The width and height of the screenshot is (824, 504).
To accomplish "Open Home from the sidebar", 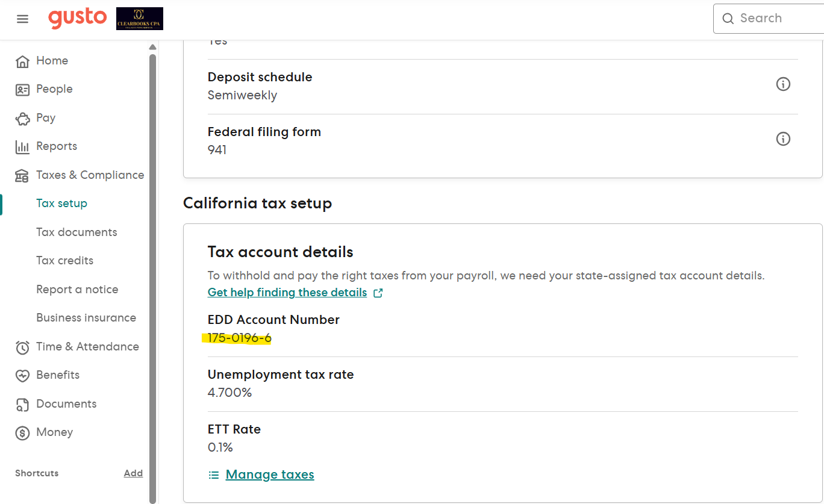I will coord(52,61).
